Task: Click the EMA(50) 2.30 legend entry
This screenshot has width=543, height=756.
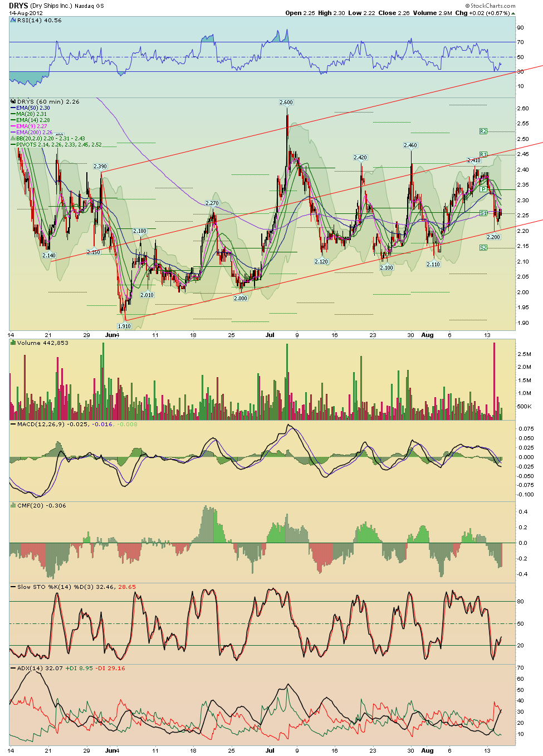Action: [33, 108]
